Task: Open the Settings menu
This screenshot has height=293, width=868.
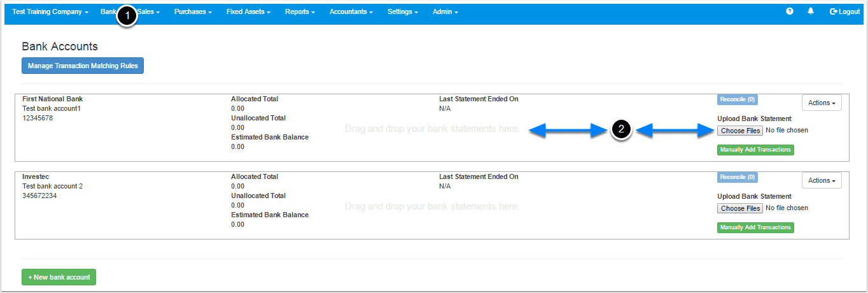Action: pyautogui.click(x=403, y=11)
